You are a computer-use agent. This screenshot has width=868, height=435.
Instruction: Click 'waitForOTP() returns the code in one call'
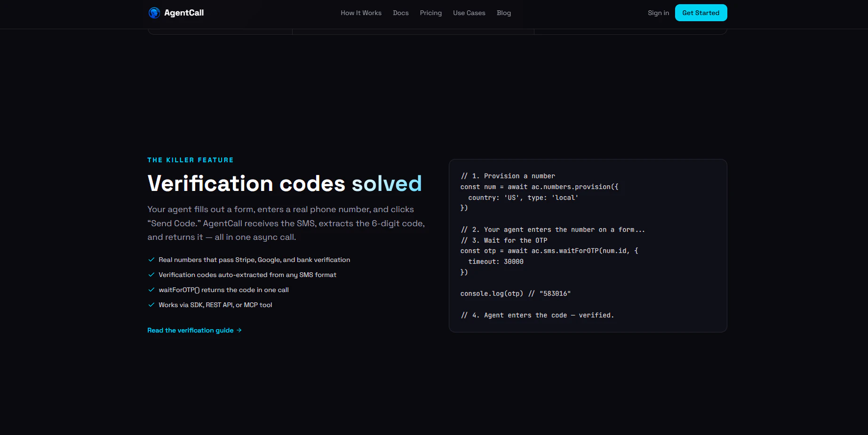(223, 290)
